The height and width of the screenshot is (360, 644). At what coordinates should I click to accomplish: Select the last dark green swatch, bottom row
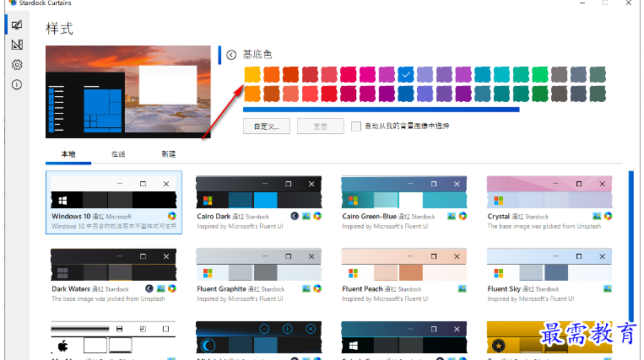pos(598,94)
